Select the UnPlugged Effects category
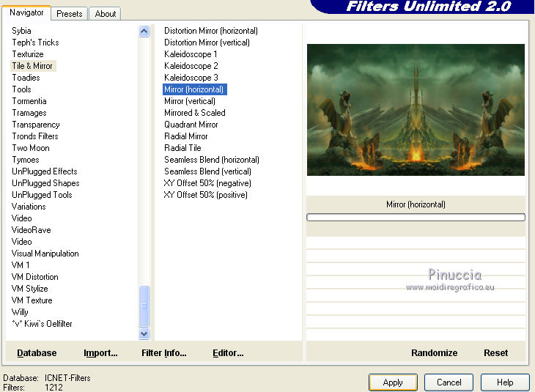This screenshot has width=535, height=392. (x=45, y=171)
